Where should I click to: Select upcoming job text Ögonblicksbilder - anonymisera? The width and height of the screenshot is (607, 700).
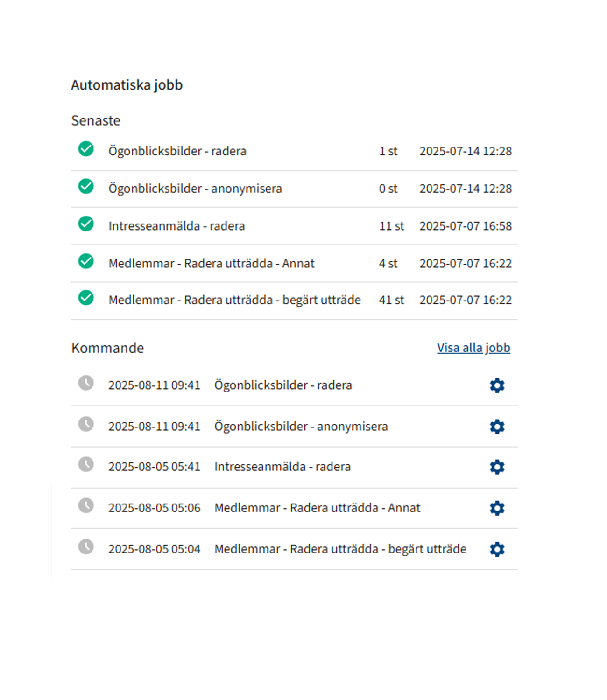point(301,427)
